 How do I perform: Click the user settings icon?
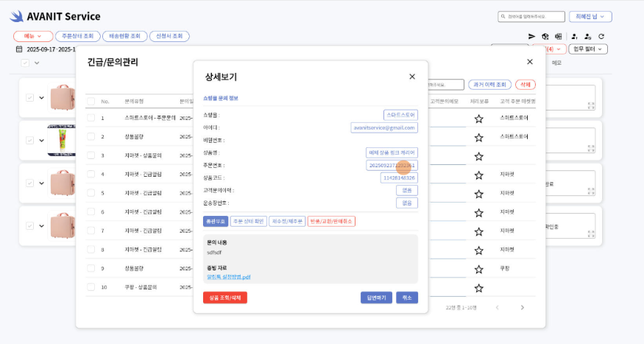(x=587, y=36)
